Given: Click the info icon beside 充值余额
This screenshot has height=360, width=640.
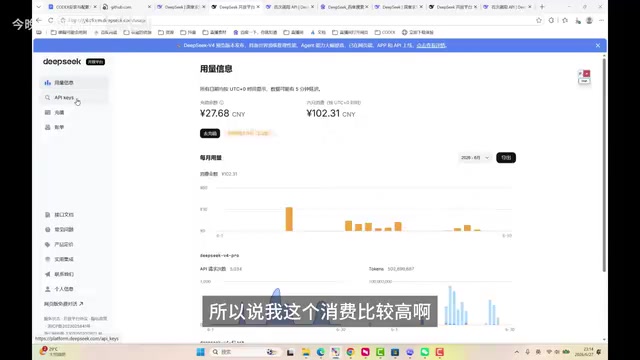Looking at the screenshot, I should tap(222, 102).
